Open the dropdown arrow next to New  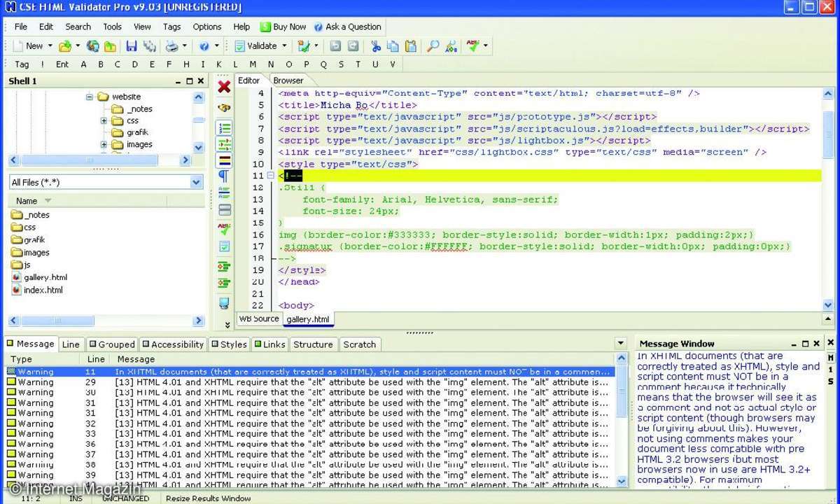[49, 46]
